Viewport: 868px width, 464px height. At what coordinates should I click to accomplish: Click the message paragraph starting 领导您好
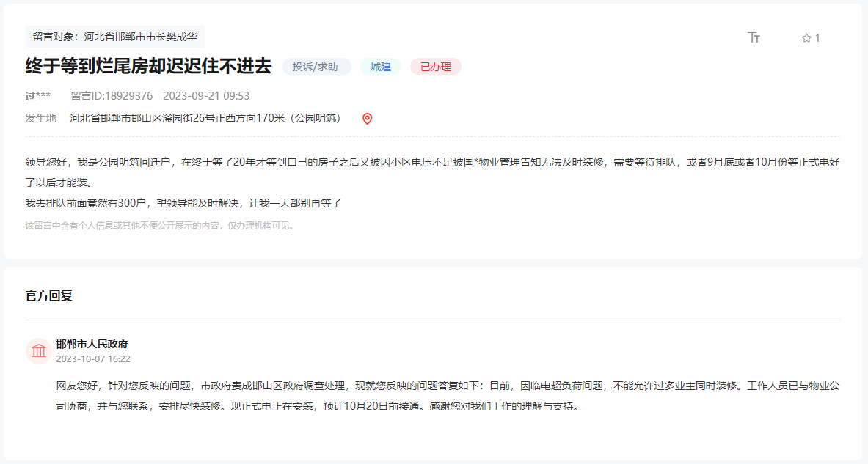point(433,172)
